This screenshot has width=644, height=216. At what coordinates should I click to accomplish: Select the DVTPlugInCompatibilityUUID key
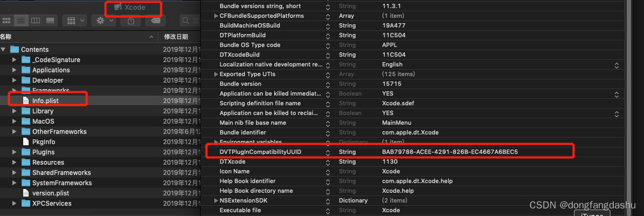click(260, 152)
